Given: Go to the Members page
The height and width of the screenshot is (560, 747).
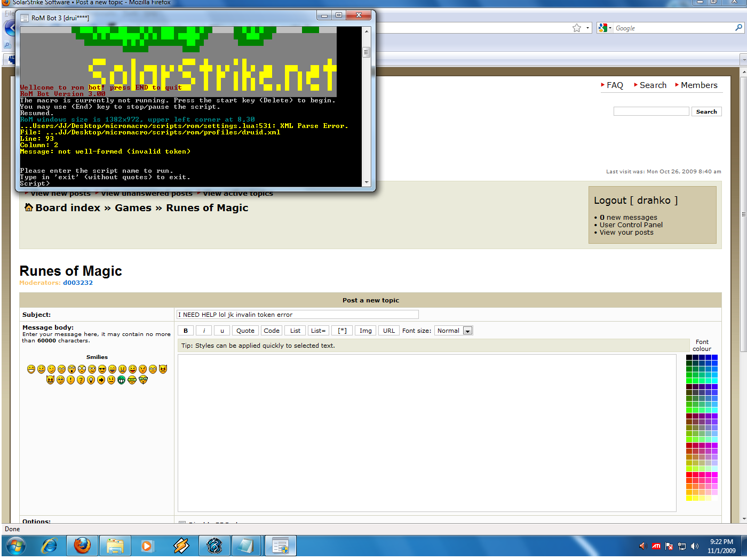Looking at the screenshot, I should point(699,85).
